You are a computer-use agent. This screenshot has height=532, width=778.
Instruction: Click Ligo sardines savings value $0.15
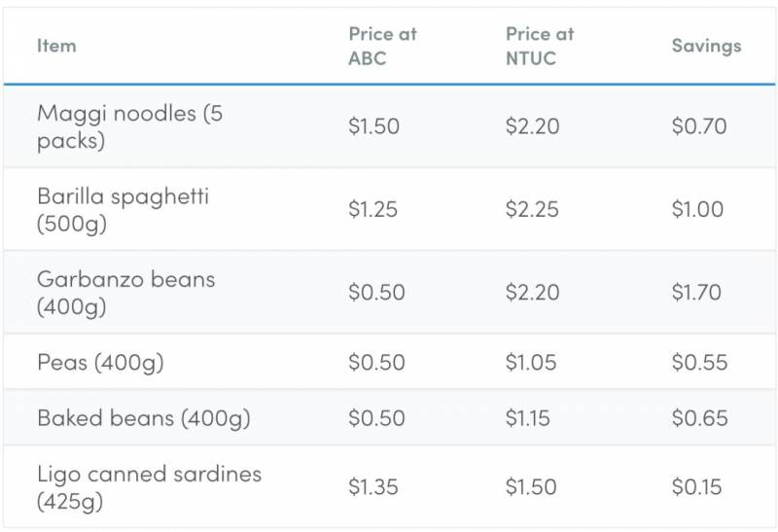[x=696, y=487]
